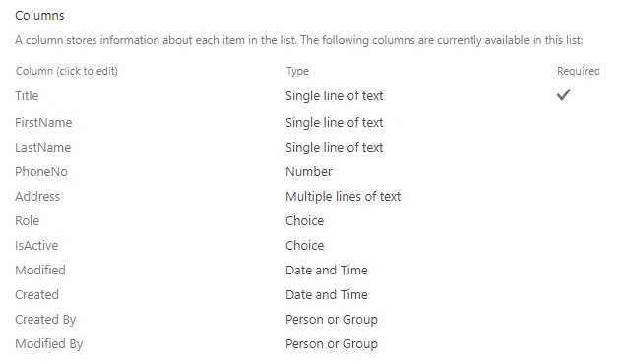Click Multiple lines of text type
Image resolution: width=631 pixels, height=364 pixels.
pos(343,197)
